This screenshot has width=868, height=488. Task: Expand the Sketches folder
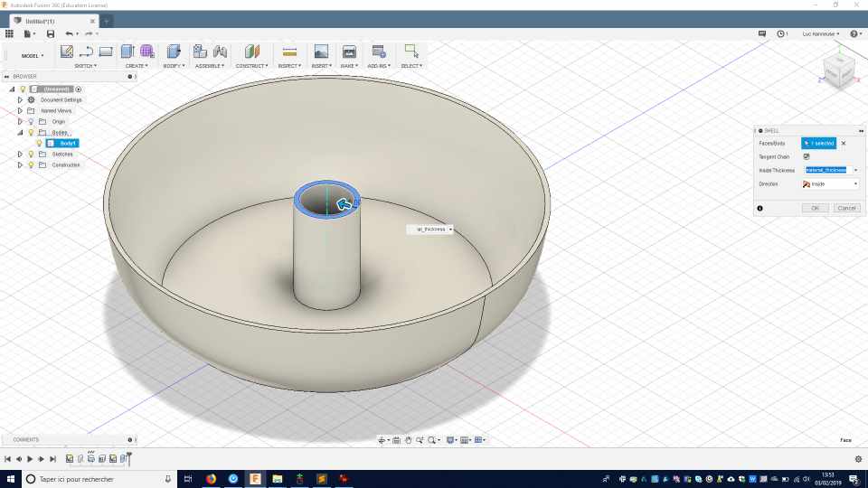(20, 155)
